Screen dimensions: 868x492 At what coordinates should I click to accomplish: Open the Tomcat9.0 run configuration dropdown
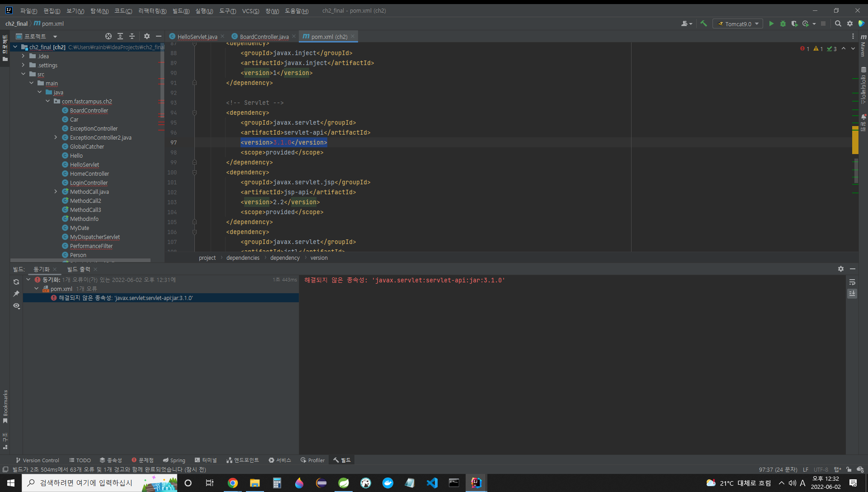(738, 24)
